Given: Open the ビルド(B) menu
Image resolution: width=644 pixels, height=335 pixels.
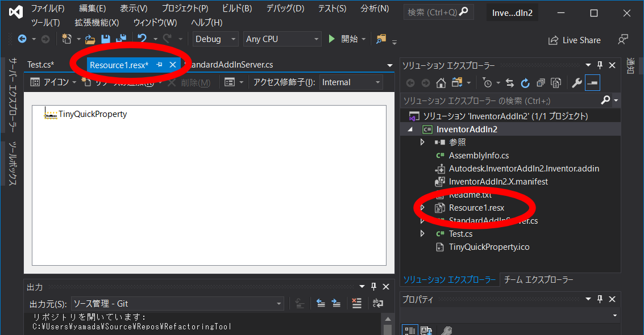Looking at the screenshot, I should (237, 8).
